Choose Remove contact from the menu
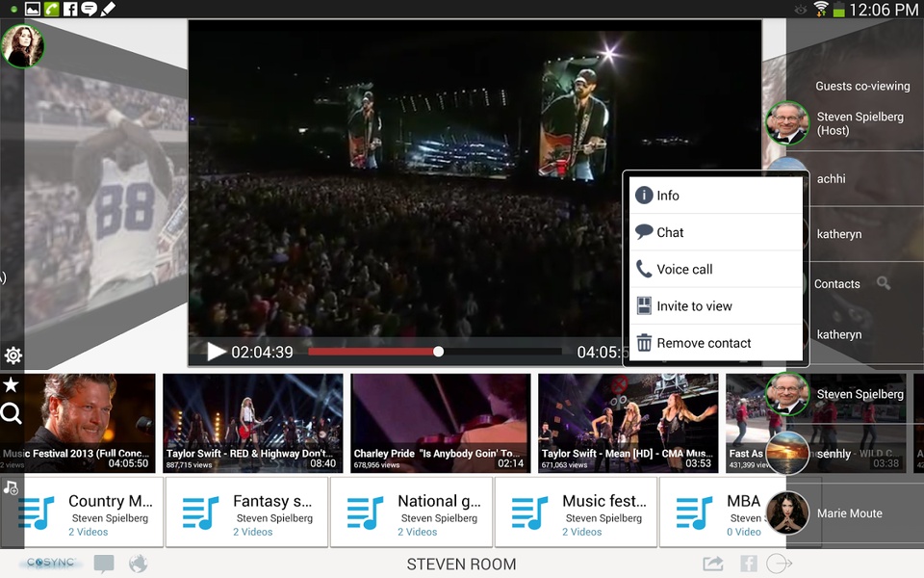The width and height of the screenshot is (924, 578). [716, 343]
